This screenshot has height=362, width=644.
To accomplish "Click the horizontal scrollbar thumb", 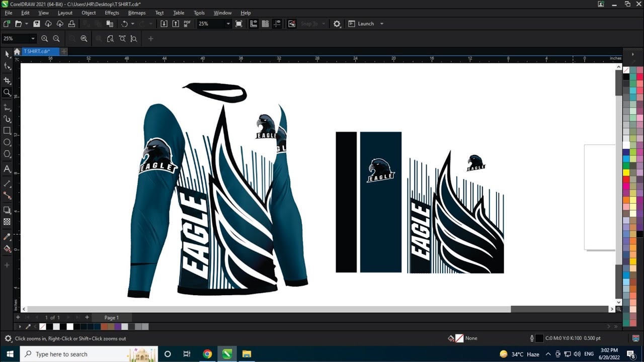I will coord(269,309).
